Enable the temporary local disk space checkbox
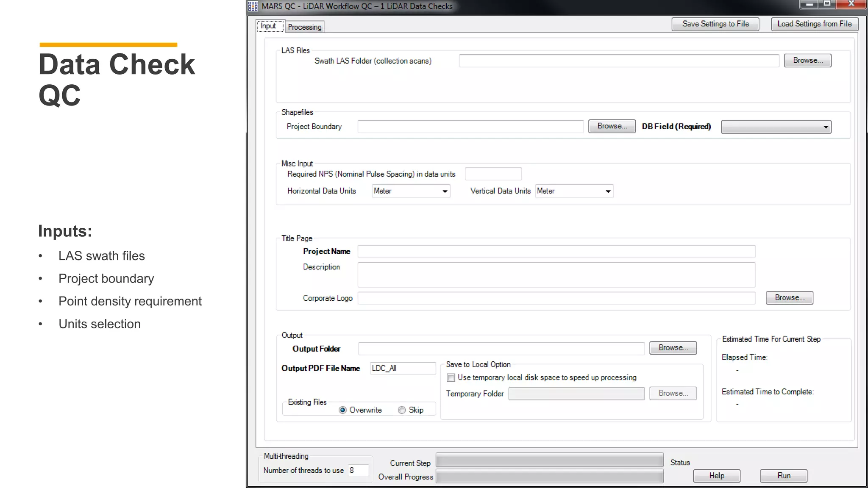 pyautogui.click(x=451, y=377)
